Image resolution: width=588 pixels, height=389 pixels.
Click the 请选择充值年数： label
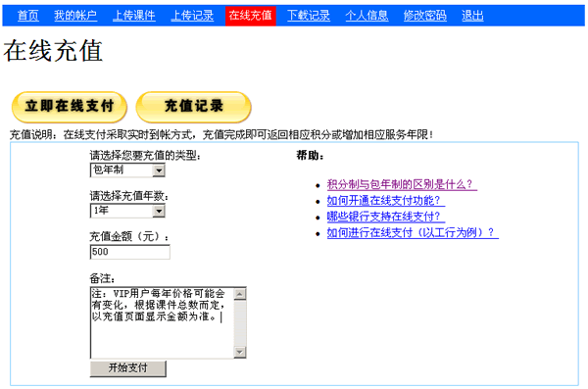(x=129, y=196)
